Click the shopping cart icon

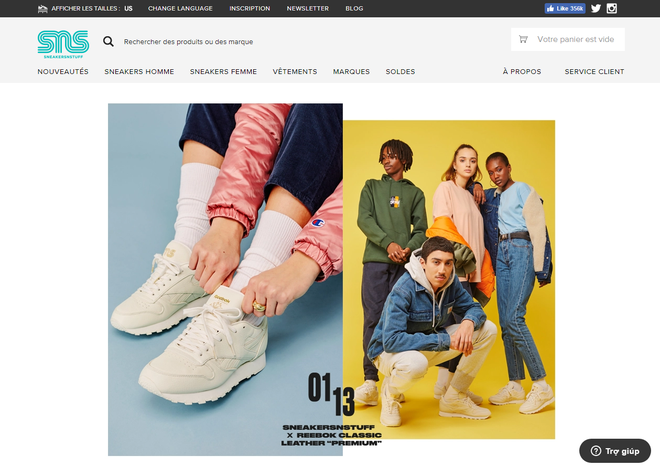[x=523, y=39]
